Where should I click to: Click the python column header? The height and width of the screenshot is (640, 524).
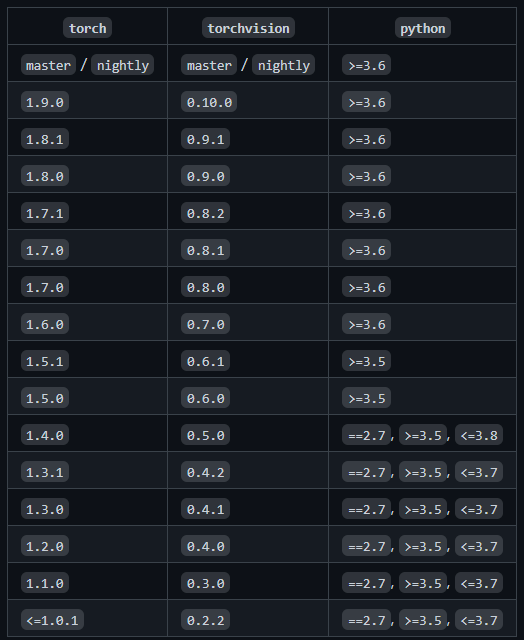click(x=423, y=28)
